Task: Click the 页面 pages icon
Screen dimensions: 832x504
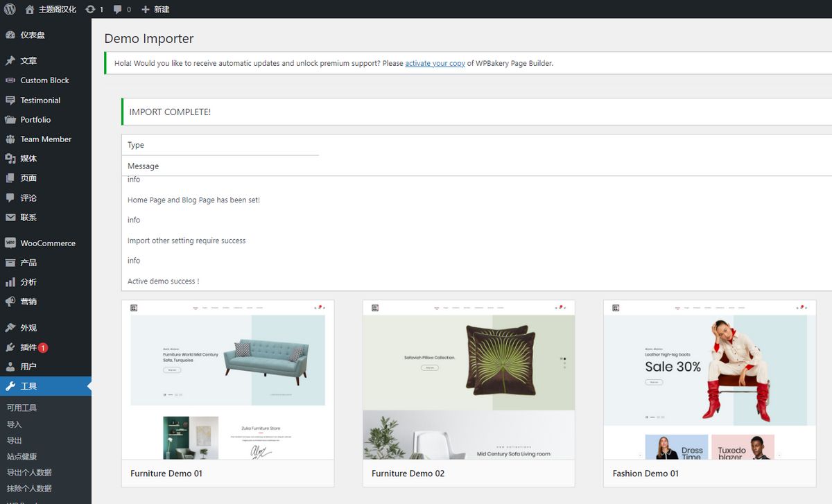Action: click(10, 178)
